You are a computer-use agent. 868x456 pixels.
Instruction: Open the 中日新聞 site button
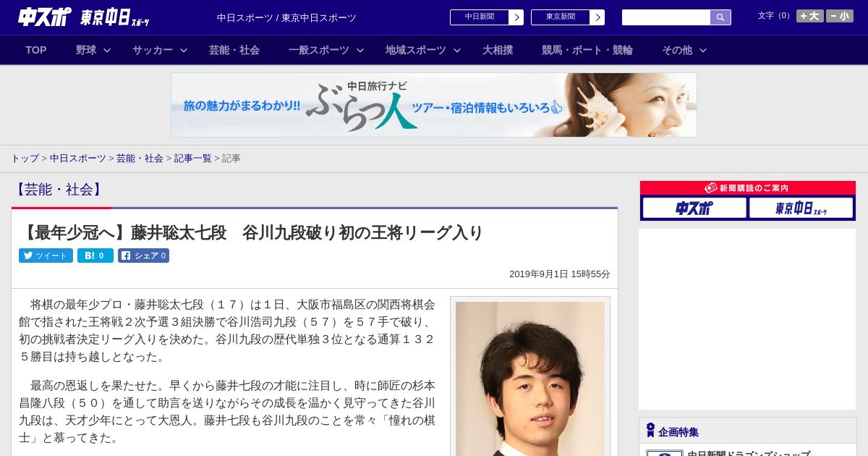[x=480, y=17]
